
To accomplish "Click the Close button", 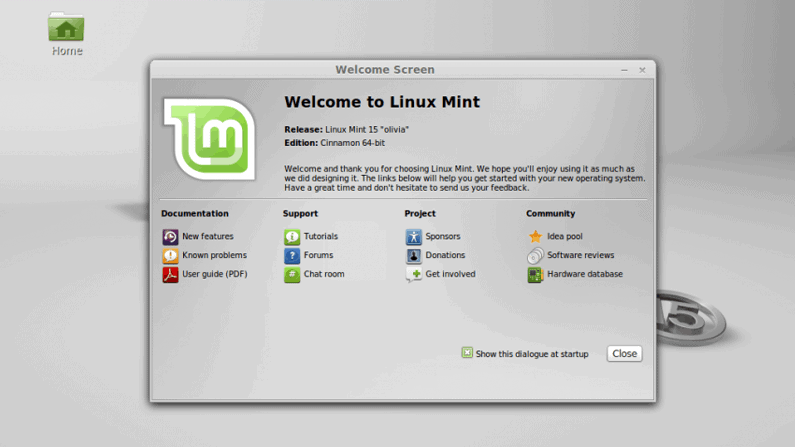I will pyautogui.click(x=625, y=354).
